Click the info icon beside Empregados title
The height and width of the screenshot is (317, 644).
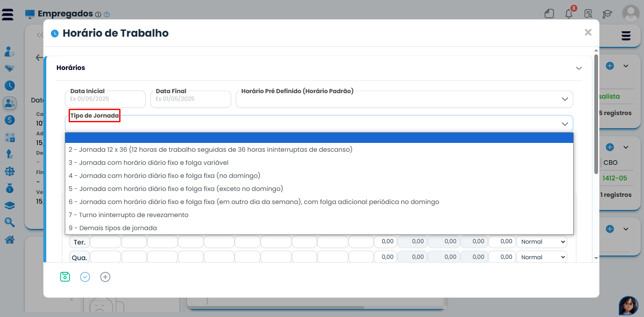tap(98, 14)
